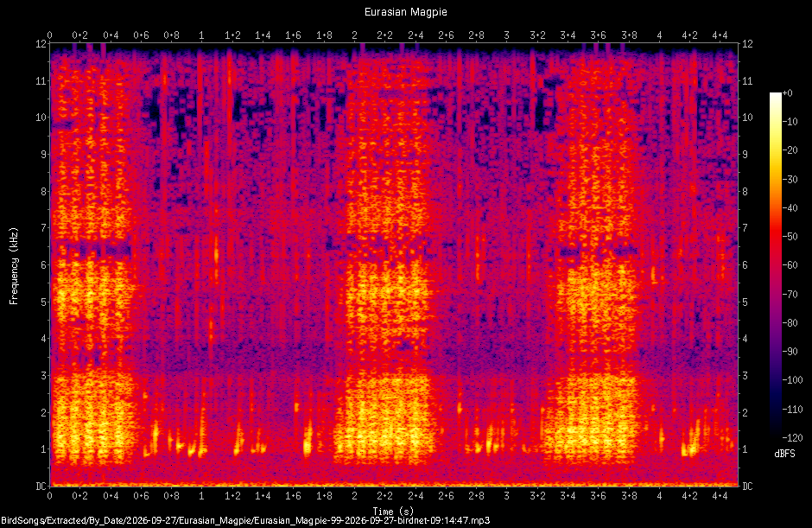Viewport: 812px width, 528px height.
Task: Click the '-100' color scale label
Action: pos(792,380)
